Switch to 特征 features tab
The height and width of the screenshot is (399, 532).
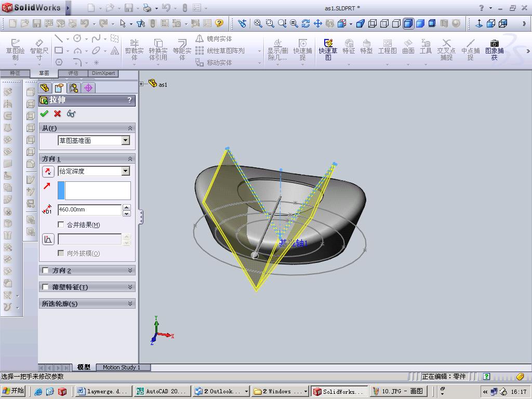tap(15, 73)
